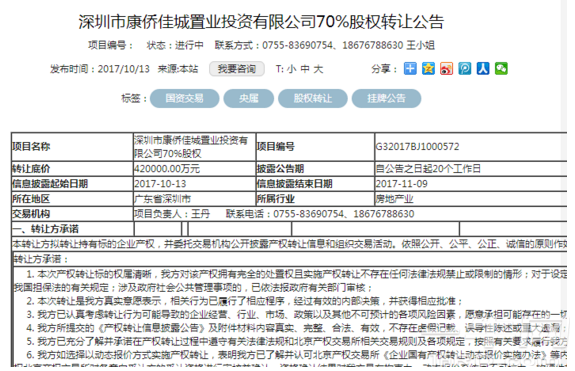Click 项目负责人：王丹 text

(172, 214)
